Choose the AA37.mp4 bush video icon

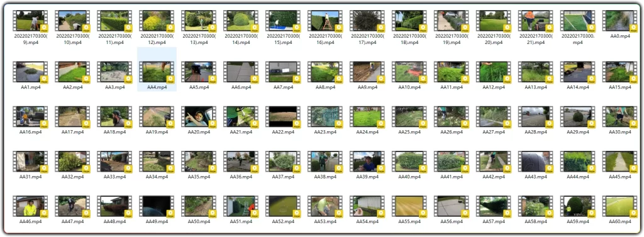point(283,162)
